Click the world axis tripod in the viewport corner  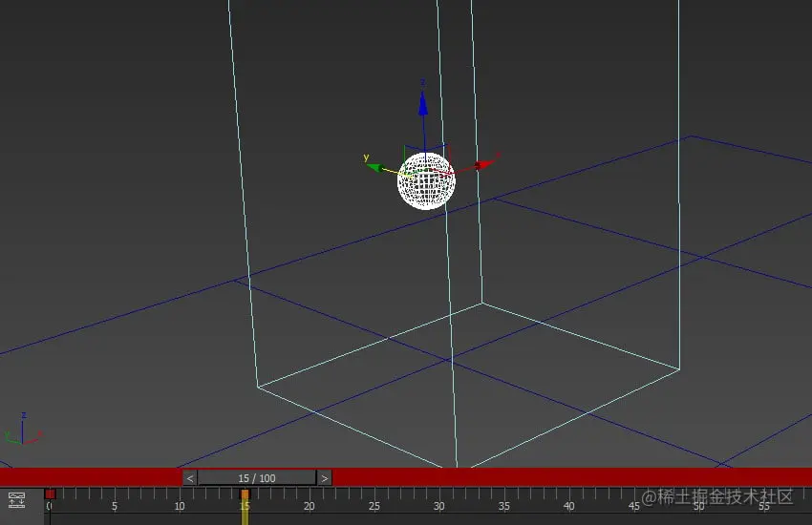click(x=23, y=430)
